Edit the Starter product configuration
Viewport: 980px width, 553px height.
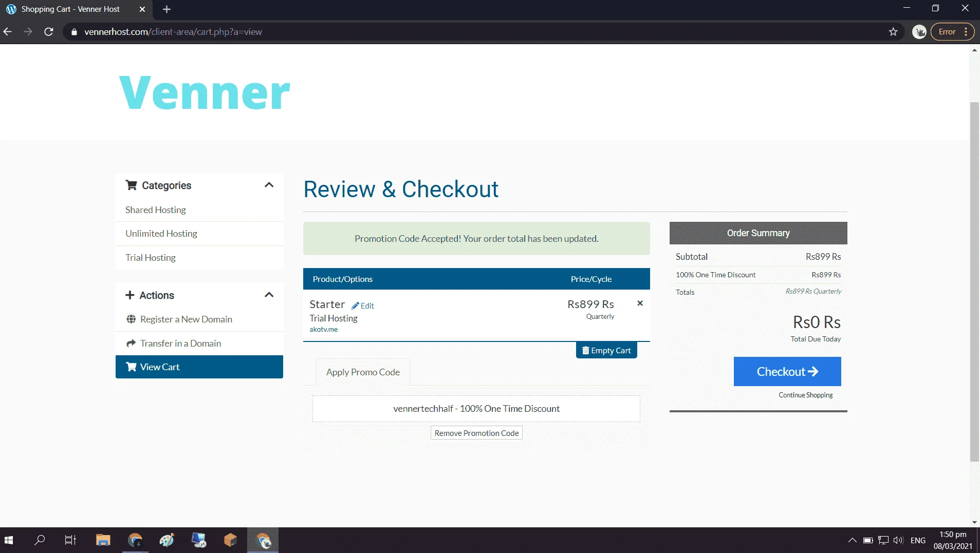click(x=363, y=306)
